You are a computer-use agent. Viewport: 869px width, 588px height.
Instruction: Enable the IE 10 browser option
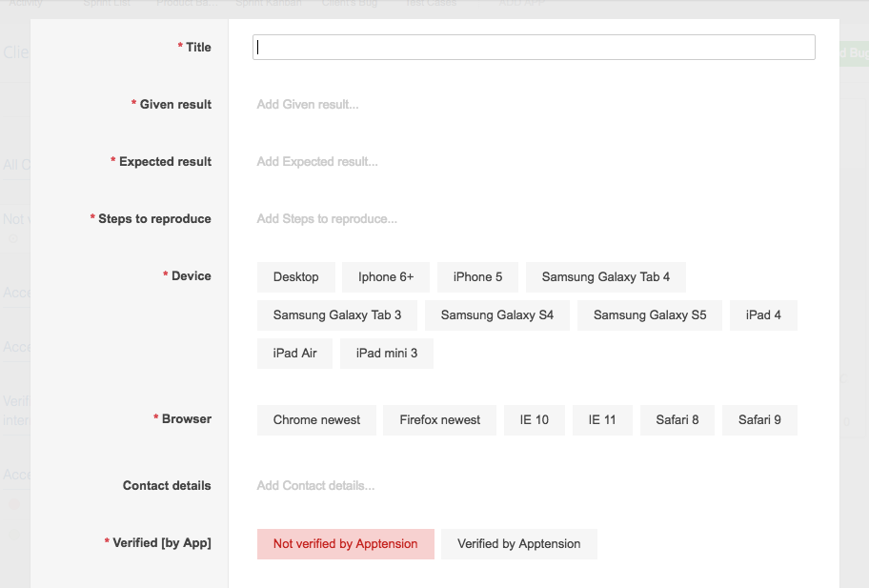click(x=534, y=419)
